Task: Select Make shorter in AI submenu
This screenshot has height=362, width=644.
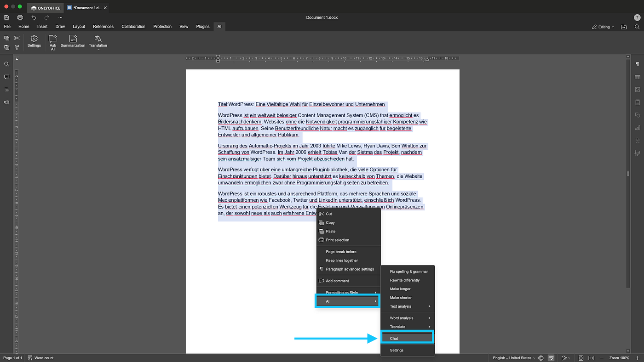Action: (x=408, y=298)
